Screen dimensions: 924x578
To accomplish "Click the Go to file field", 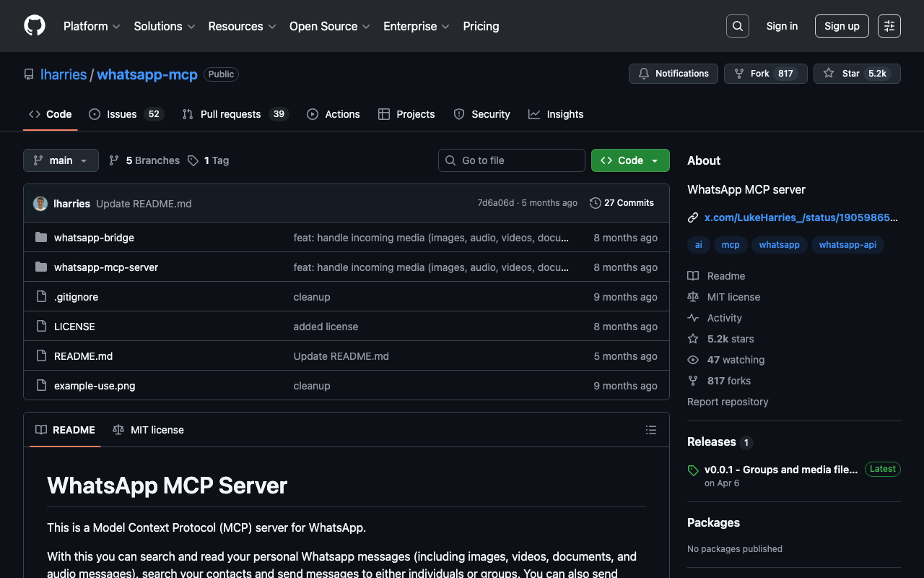I will click(x=511, y=160).
